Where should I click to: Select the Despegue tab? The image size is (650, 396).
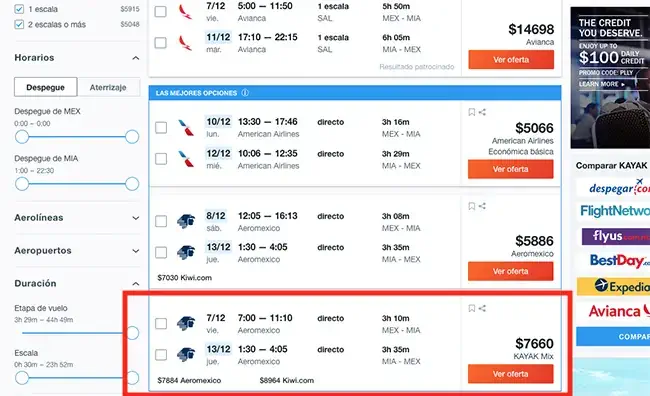pos(46,87)
